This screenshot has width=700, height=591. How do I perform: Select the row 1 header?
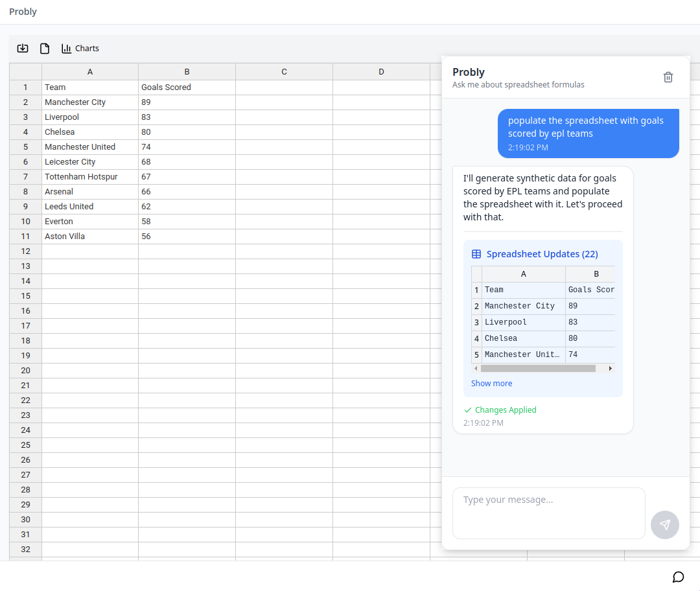coord(25,87)
